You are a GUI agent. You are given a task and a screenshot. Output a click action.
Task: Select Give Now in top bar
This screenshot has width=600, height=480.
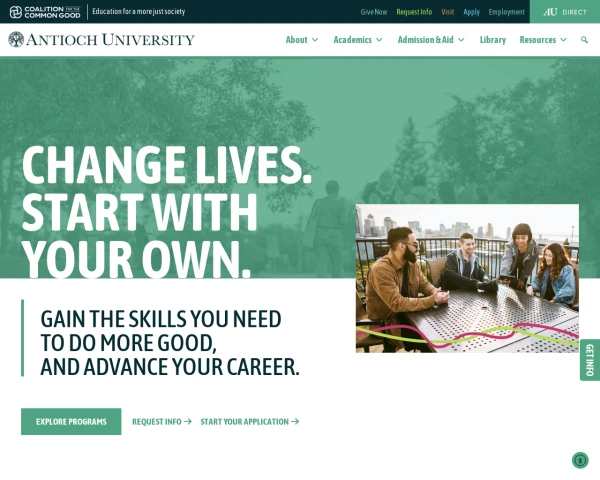(x=373, y=12)
